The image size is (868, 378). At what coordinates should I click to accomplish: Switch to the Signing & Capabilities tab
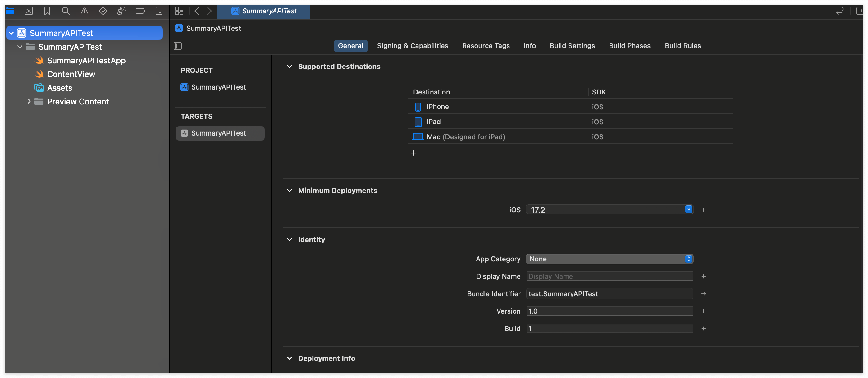[x=413, y=46]
